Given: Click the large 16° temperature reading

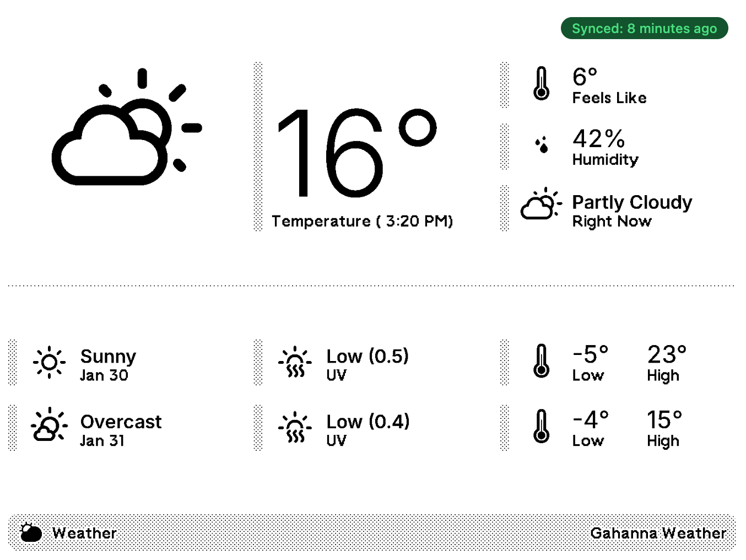Looking at the screenshot, I should point(356,153).
